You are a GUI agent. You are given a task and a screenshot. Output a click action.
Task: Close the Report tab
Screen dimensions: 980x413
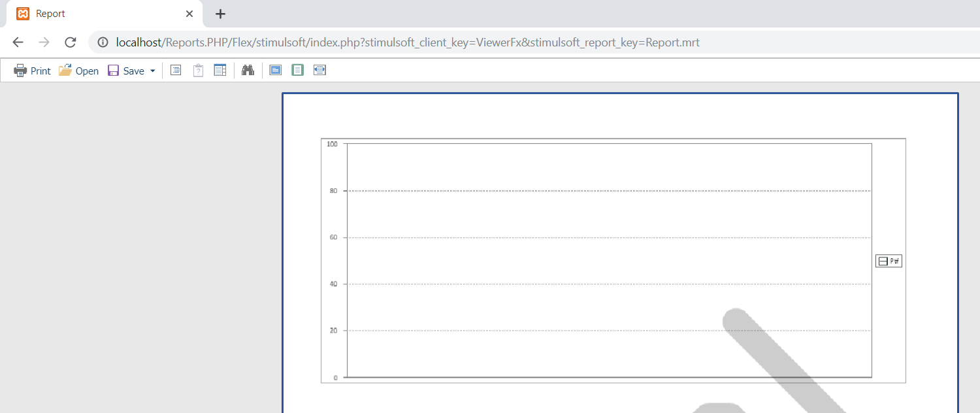189,14
